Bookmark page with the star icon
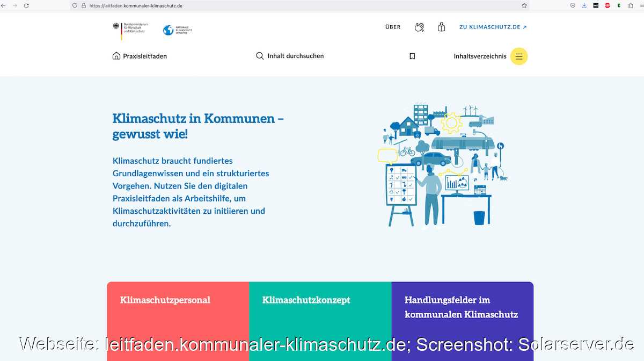644x361 pixels. 524,5
